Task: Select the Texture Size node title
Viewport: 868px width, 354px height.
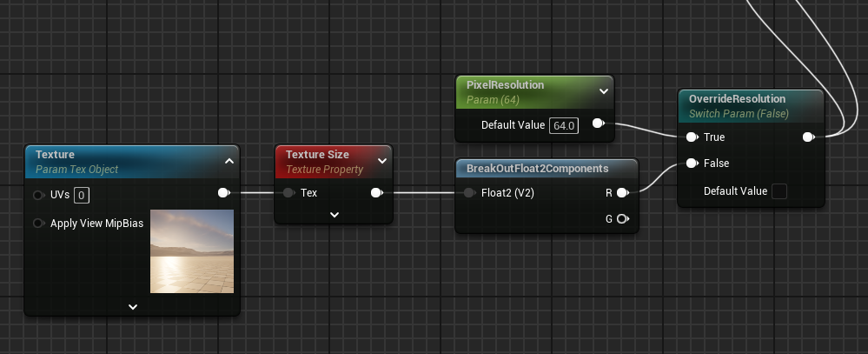Action: (317, 155)
